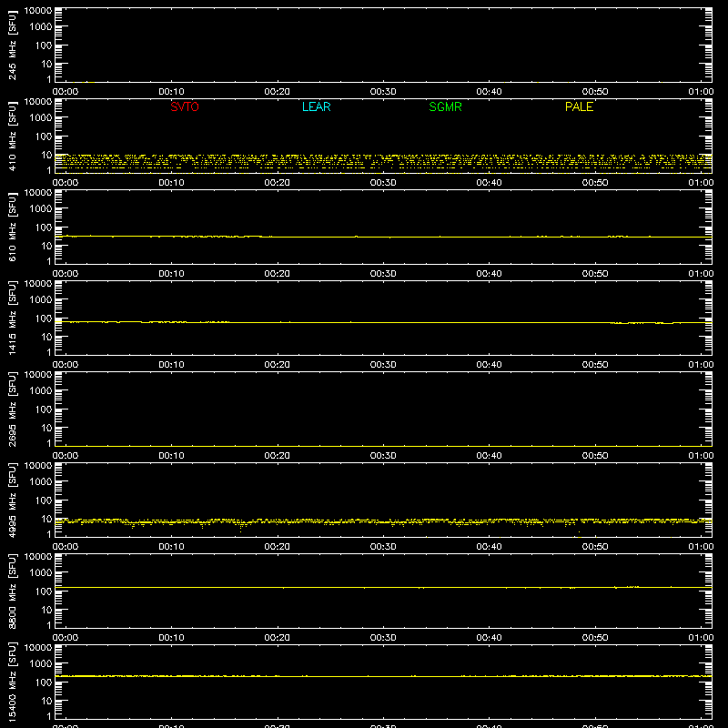The width and height of the screenshot is (728, 728).
Task: Select the 2695 MHz [SFU] axis title
Action: tap(12, 409)
